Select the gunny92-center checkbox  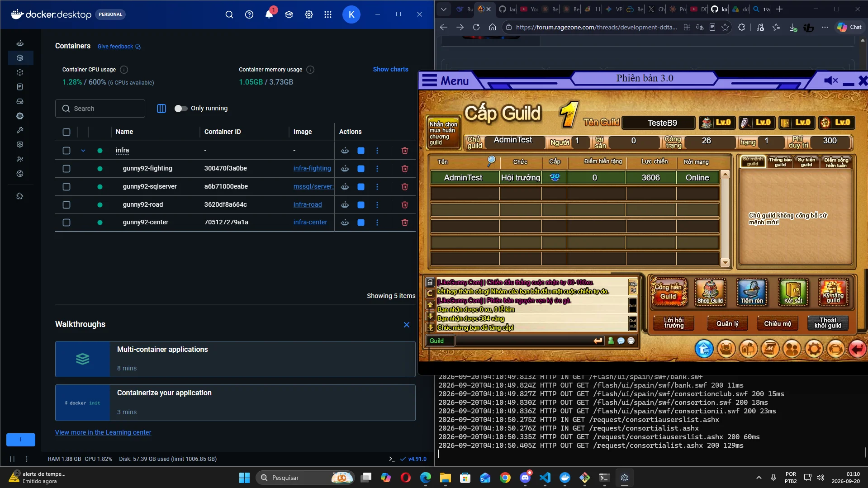[66, 223]
